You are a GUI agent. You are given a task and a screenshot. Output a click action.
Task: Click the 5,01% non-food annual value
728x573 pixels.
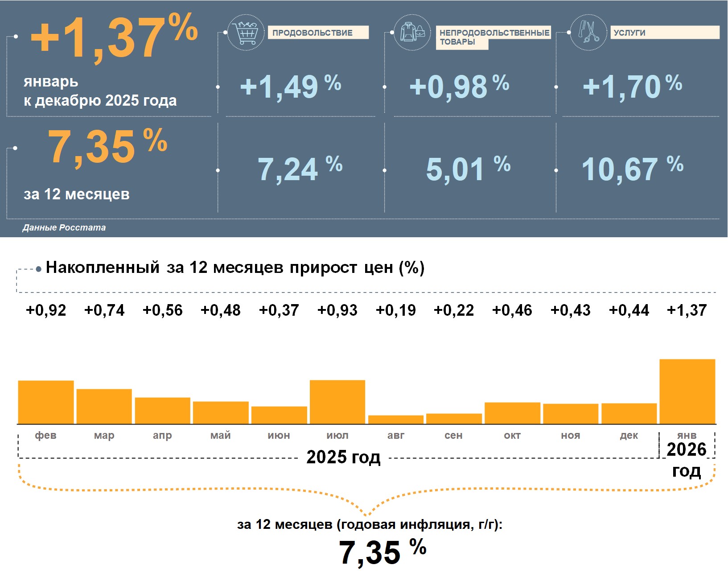click(468, 169)
